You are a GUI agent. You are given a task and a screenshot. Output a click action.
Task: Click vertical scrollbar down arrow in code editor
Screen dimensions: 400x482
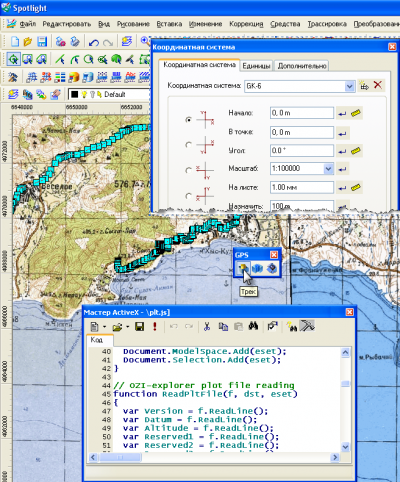pos(345,447)
